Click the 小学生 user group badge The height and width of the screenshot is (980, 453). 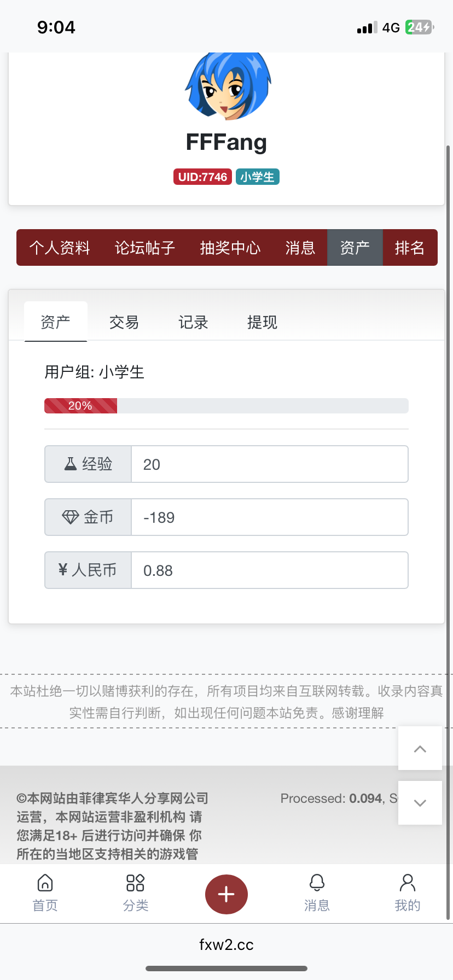point(257,177)
